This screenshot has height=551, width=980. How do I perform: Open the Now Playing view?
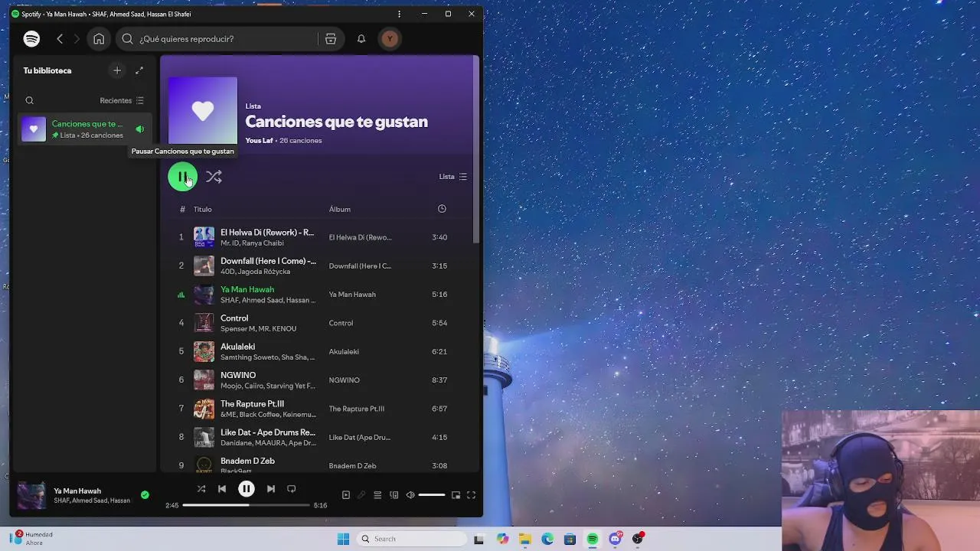pyautogui.click(x=346, y=495)
